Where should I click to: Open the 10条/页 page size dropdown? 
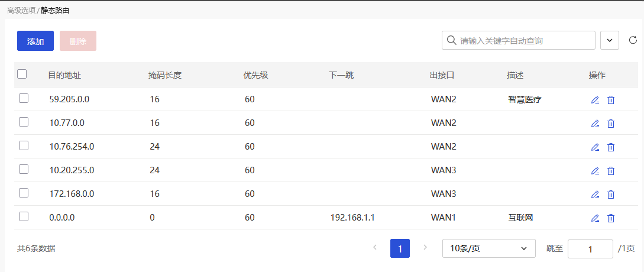tap(488, 248)
